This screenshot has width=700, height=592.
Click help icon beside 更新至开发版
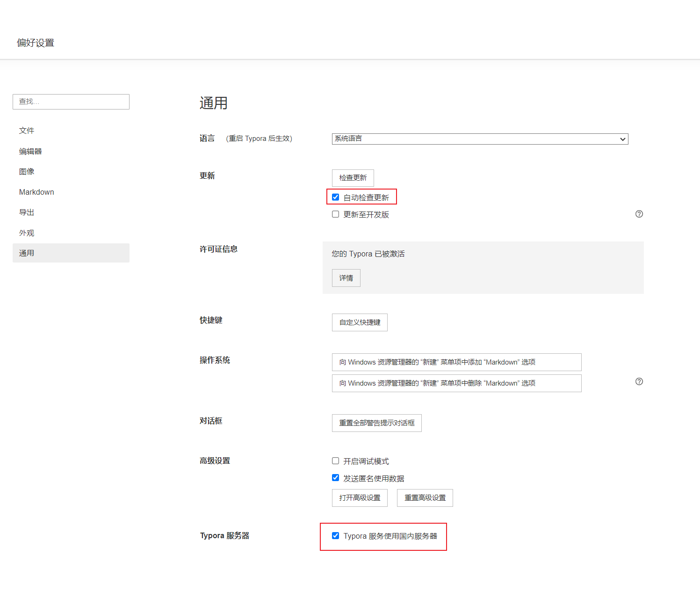tap(639, 214)
